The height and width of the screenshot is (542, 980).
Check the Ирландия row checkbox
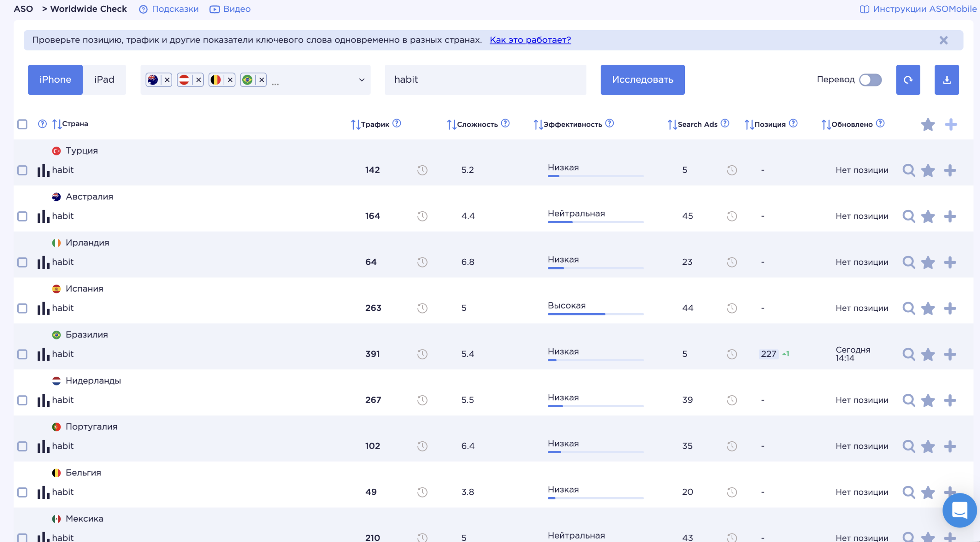(22, 262)
